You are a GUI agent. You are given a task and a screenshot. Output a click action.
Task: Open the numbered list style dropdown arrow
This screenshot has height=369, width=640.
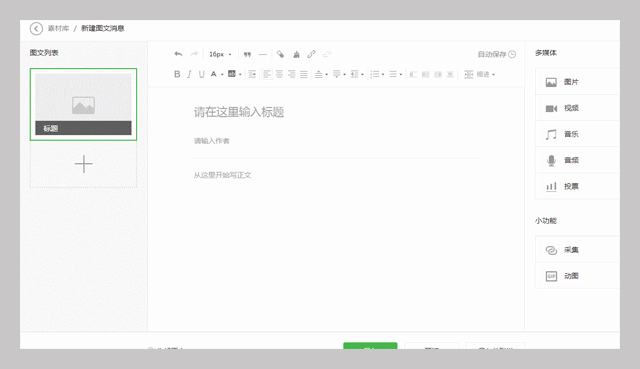point(383,74)
